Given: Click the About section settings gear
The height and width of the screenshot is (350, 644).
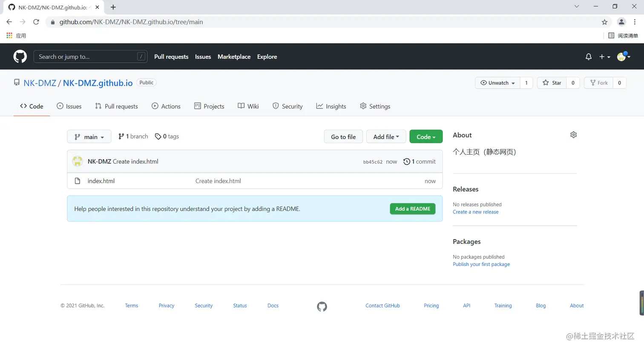Looking at the screenshot, I should coord(573,135).
